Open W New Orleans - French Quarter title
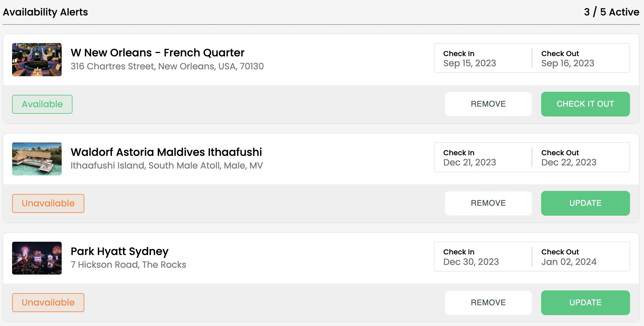The height and width of the screenshot is (326, 644). pyautogui.click(x=157, y=53)
